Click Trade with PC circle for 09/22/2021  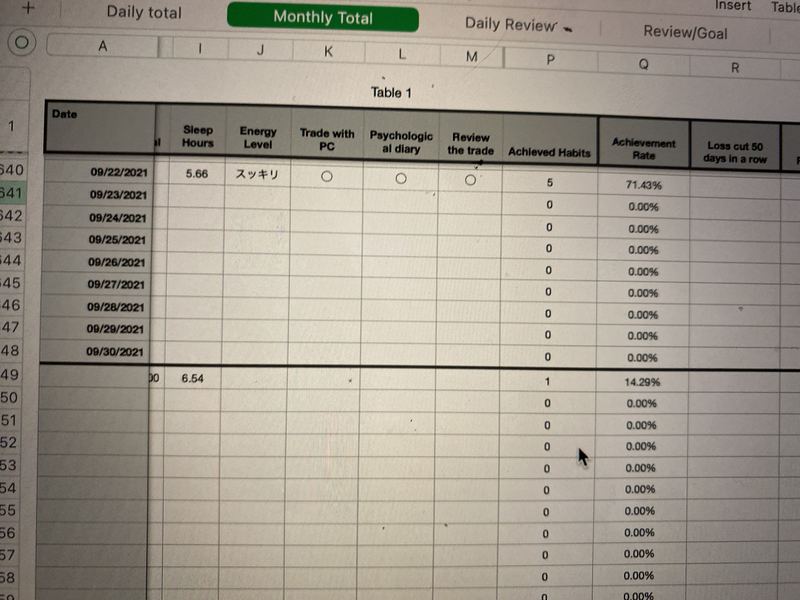tap(326, 176)
